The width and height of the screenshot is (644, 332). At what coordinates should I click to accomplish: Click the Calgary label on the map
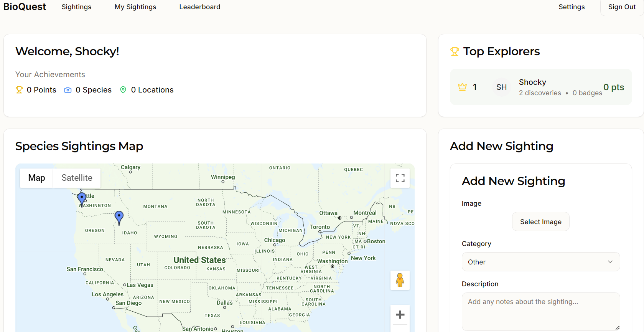click(x=130, y=167)
